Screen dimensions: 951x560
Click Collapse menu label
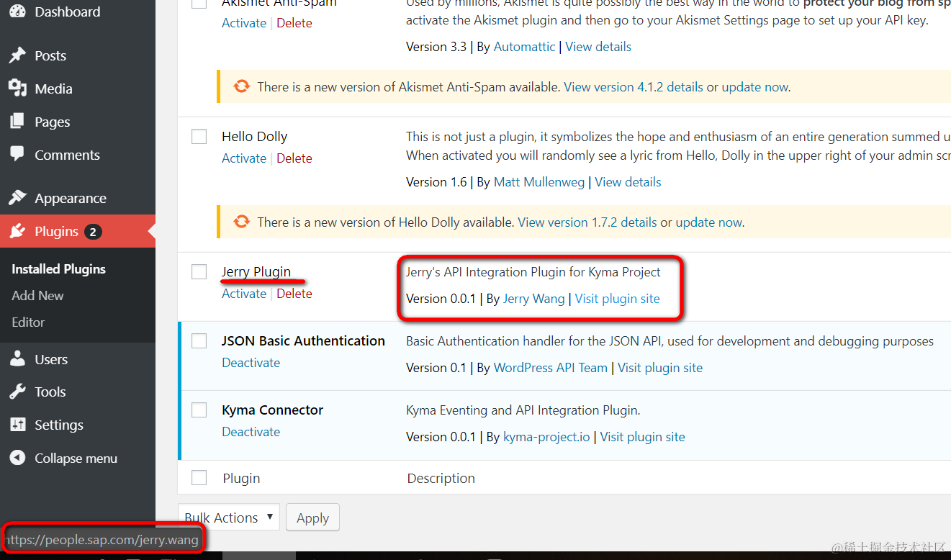76,459
